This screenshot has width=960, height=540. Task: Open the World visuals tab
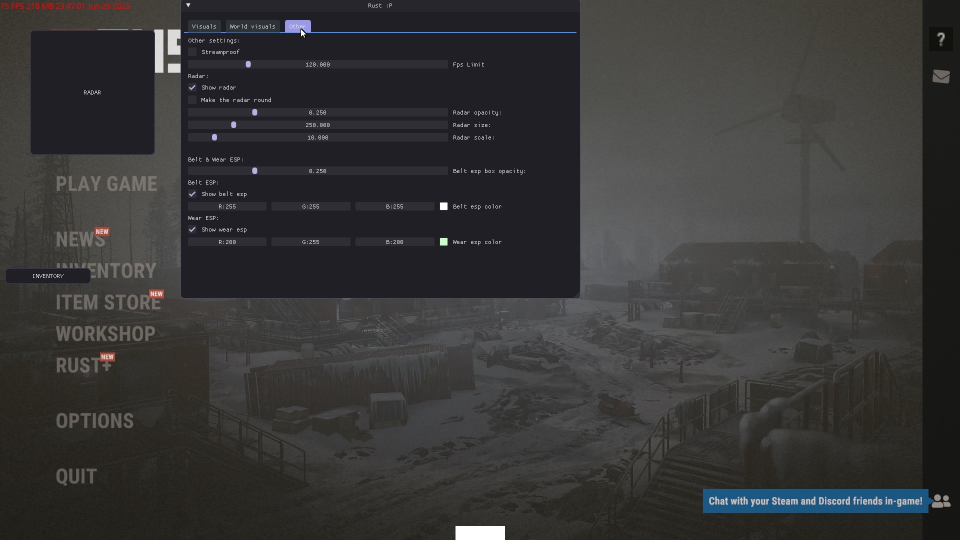tap(252, 26)
